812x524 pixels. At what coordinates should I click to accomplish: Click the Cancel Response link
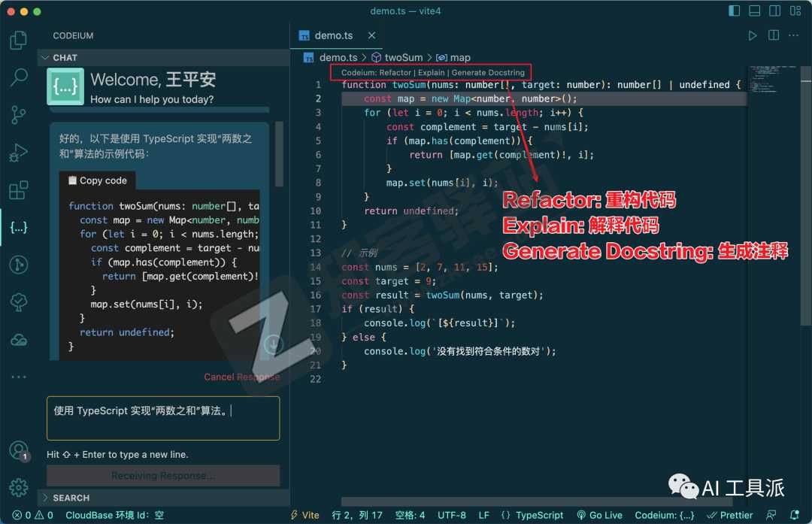[241, 377]
